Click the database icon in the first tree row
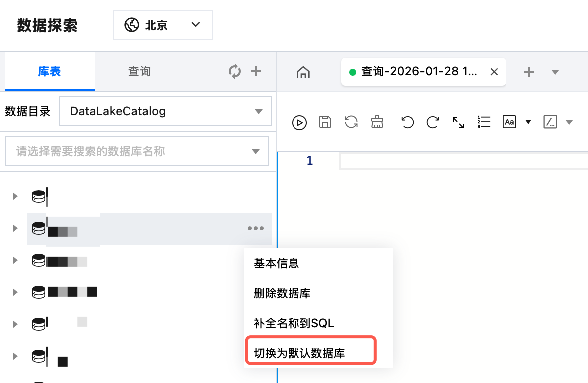The height and width of the screenshot is (383, 588). 39,196
